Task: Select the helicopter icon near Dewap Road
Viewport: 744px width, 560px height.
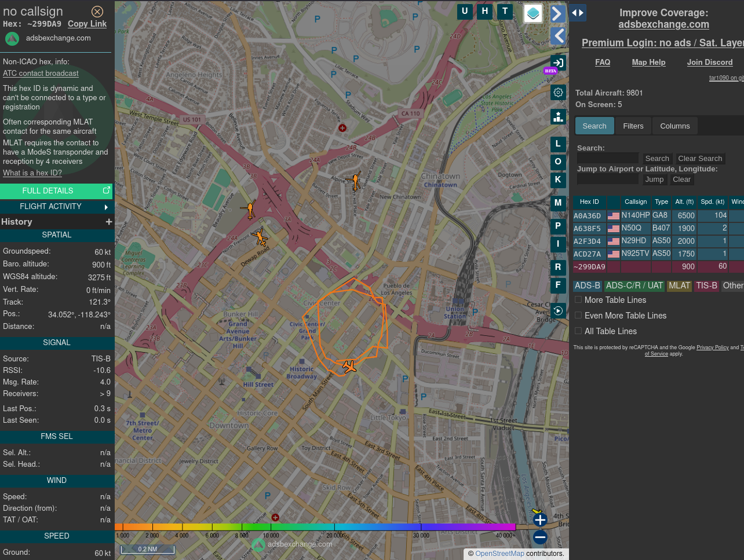Action: (x=260, y=237)
